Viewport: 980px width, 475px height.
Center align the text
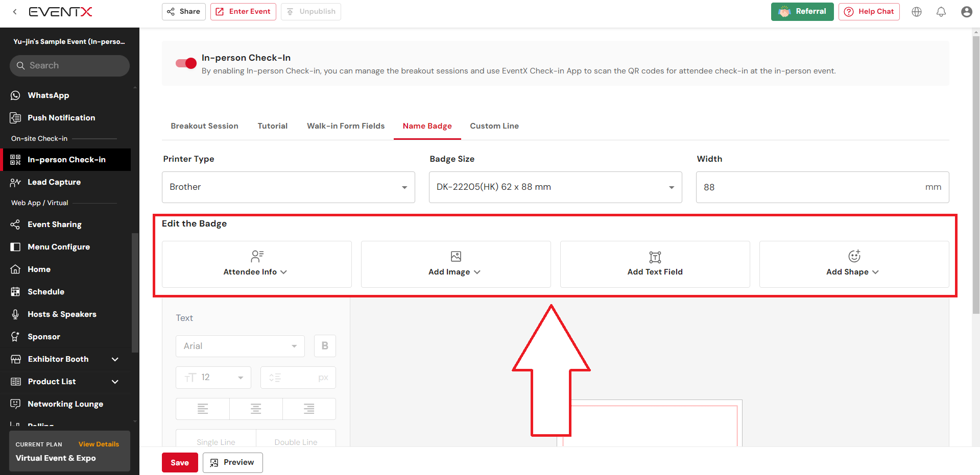click(x=256, y=409)
